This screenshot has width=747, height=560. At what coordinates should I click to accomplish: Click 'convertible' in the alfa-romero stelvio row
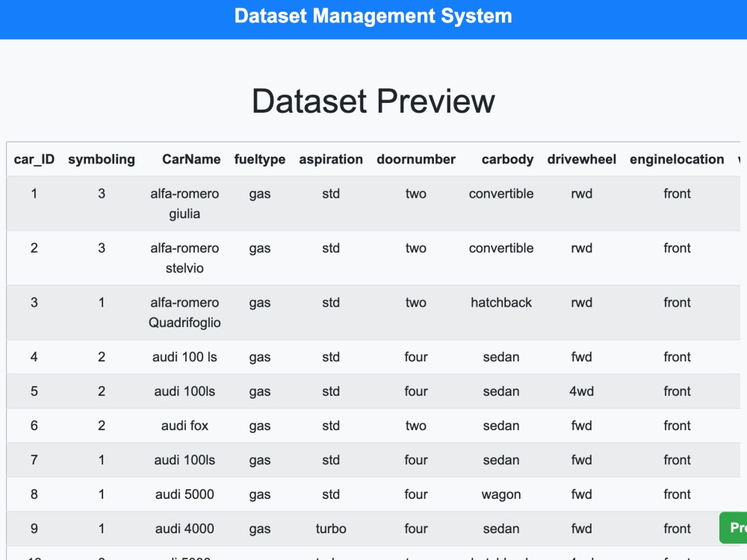[501, 248]
